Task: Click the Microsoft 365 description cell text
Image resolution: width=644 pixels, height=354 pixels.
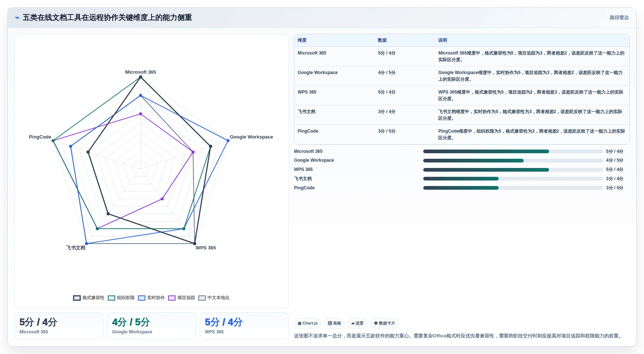Action: pos(531,56)
